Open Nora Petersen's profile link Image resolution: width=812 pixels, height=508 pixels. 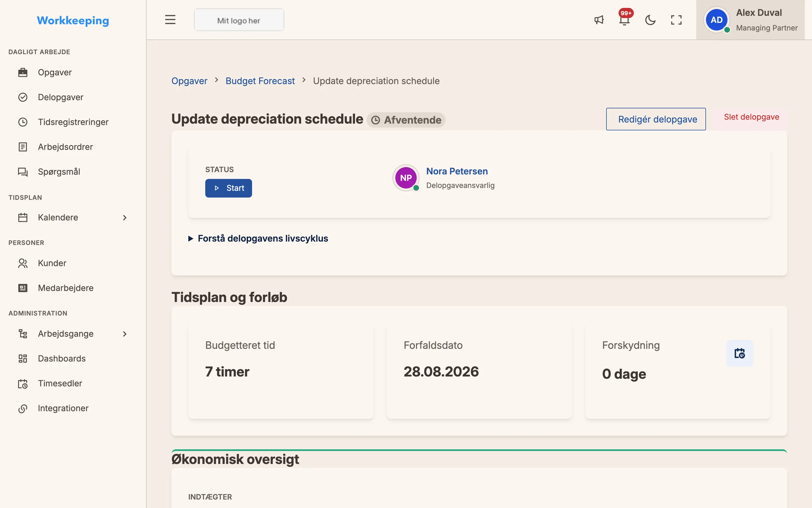point(457,171)
